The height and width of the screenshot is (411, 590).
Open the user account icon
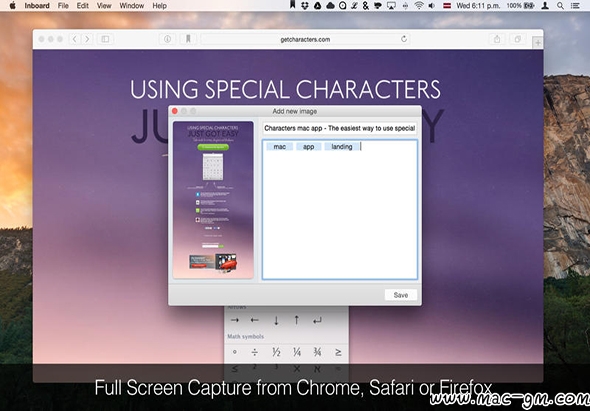pos(545,6)
